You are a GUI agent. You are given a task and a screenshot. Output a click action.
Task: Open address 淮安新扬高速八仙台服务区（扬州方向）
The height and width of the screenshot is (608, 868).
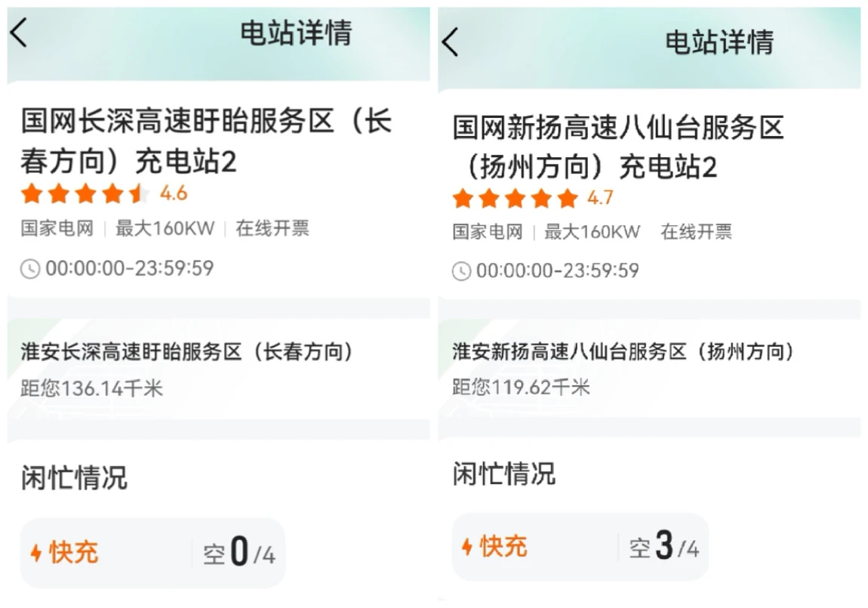623,351
